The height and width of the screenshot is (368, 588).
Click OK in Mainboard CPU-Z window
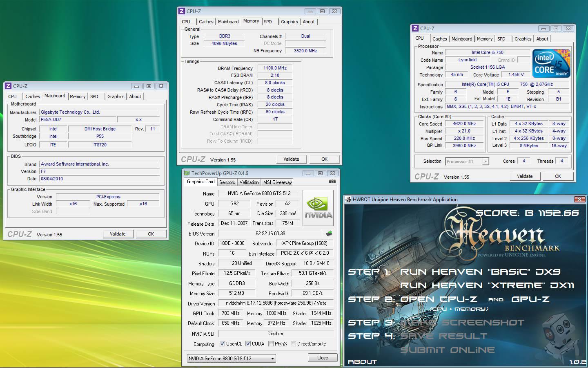point(151,234)
